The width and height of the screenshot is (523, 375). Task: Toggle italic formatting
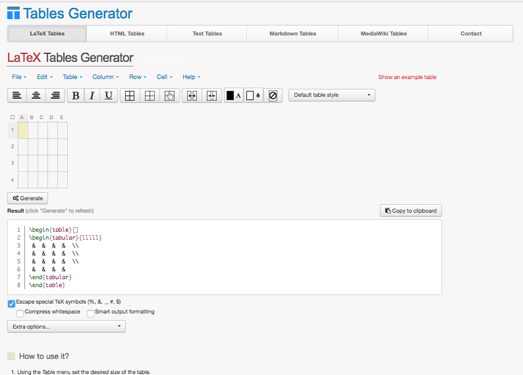click(x=92, y=96)
